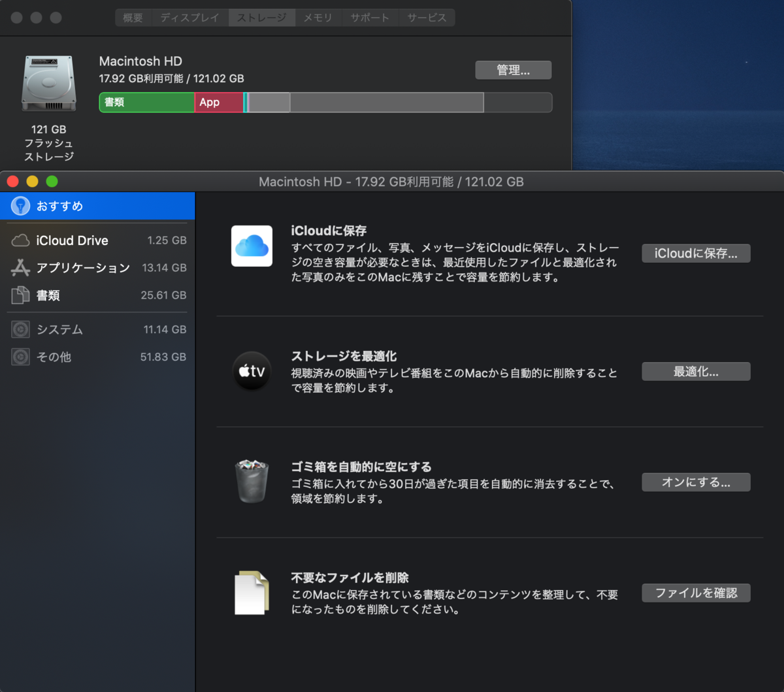Click the その他 disk icon in sidebar
The image size is (784, 692).
(x=20, y=357)
